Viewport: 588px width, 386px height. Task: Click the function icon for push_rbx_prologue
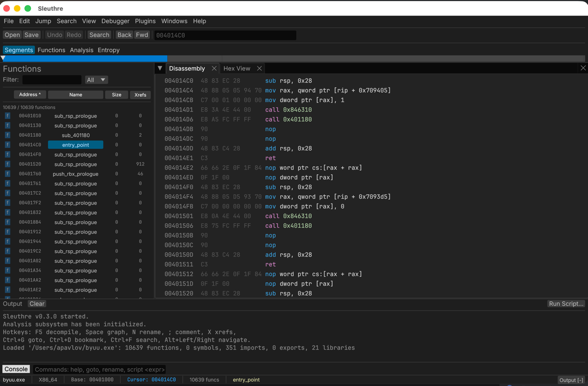pos(7,174)
